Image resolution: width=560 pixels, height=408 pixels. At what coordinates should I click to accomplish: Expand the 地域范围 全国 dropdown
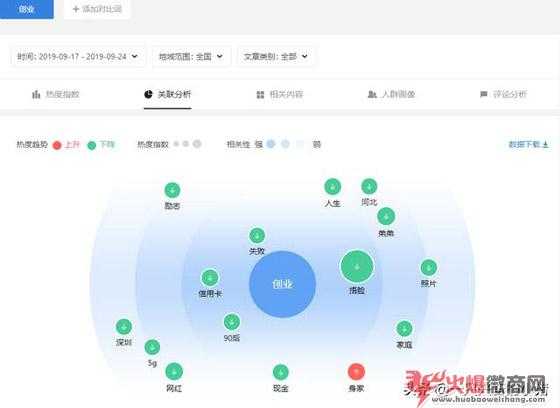pos(191,56)
